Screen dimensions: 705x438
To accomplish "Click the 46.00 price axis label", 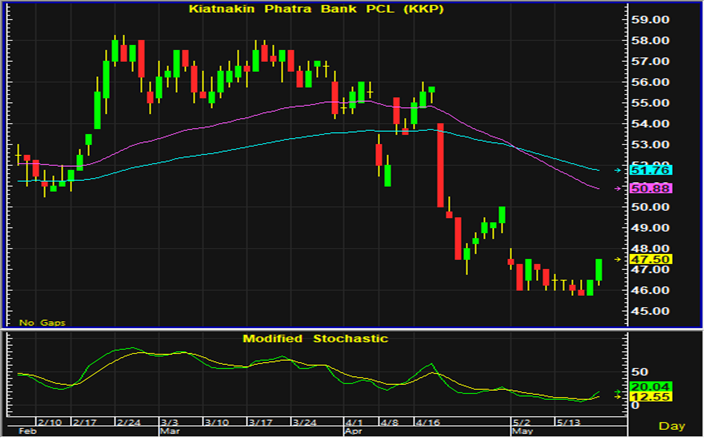I will pos(650,291).
